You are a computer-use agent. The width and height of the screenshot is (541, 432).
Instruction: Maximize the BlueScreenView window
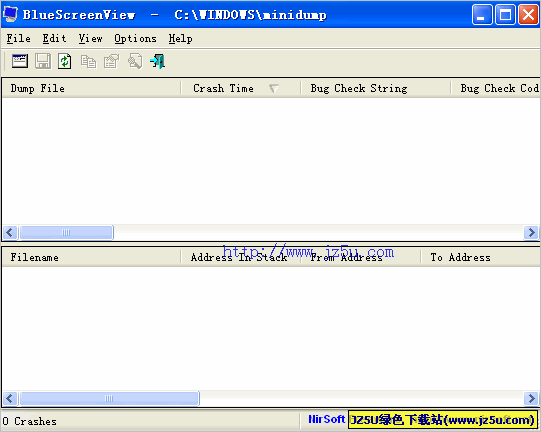click(505, 14)
